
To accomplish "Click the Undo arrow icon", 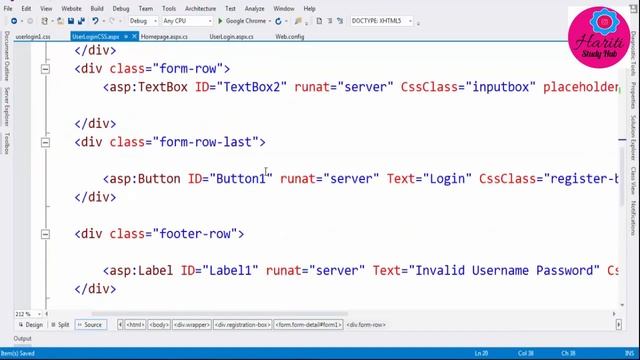I will [x=95, y=21].
